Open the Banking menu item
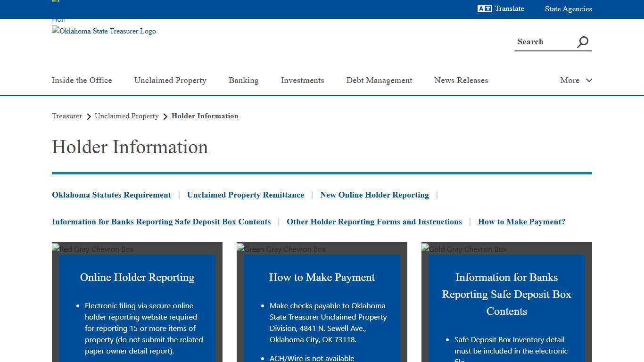The width and height of the screenshot is (644, 362). pyautogui.click(x=243, y=80)
